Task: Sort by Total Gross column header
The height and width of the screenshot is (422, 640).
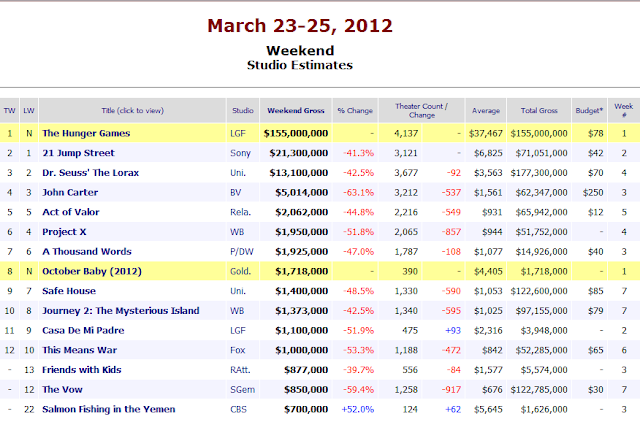Action: click(x=539, y=111)
